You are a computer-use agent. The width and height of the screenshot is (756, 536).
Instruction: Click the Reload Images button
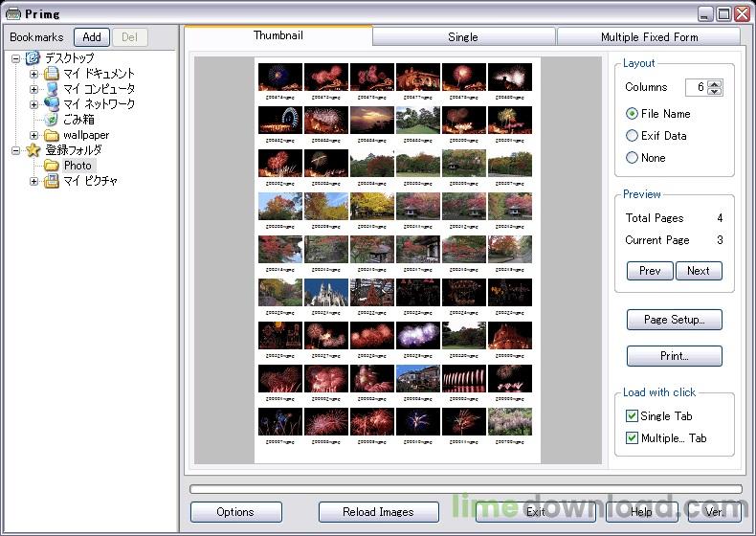click(x=378, y=512)
